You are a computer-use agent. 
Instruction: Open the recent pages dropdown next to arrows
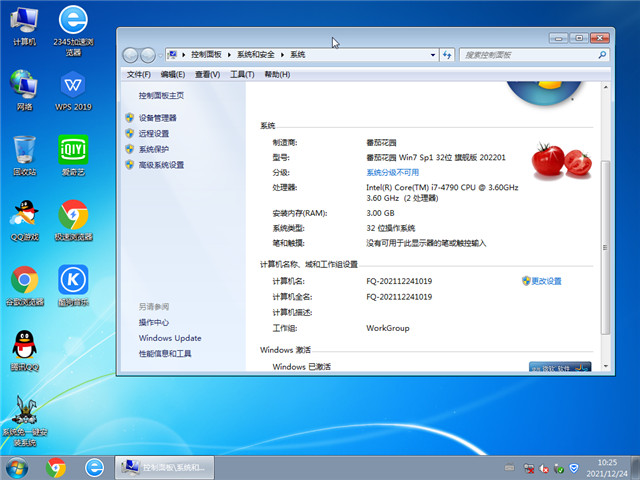[160, 55]
